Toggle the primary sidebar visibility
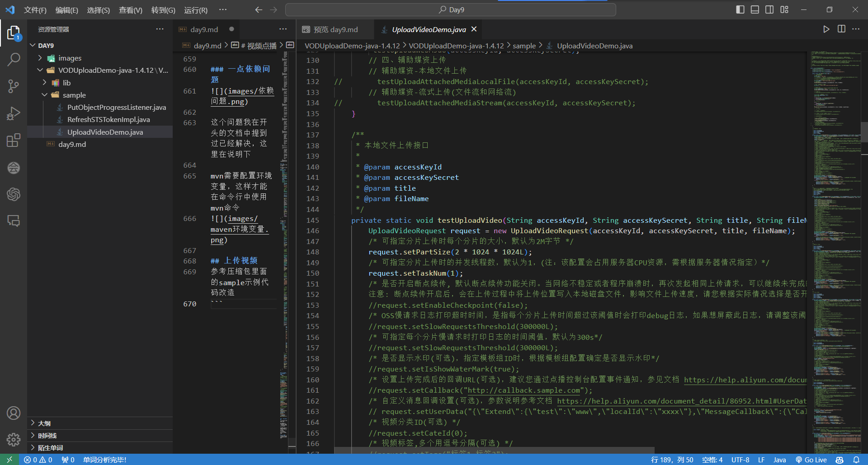Viewport: 868px width, 465px height. [740, 9]
